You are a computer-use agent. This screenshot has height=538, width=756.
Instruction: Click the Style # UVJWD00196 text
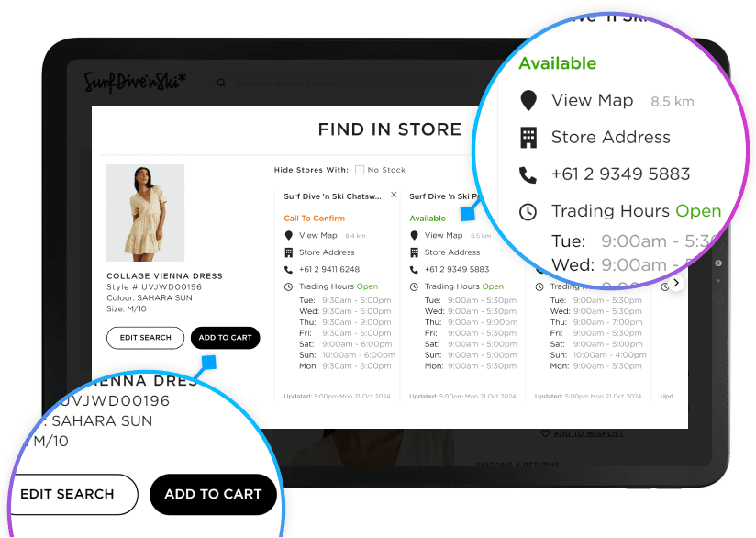[154, 287]
